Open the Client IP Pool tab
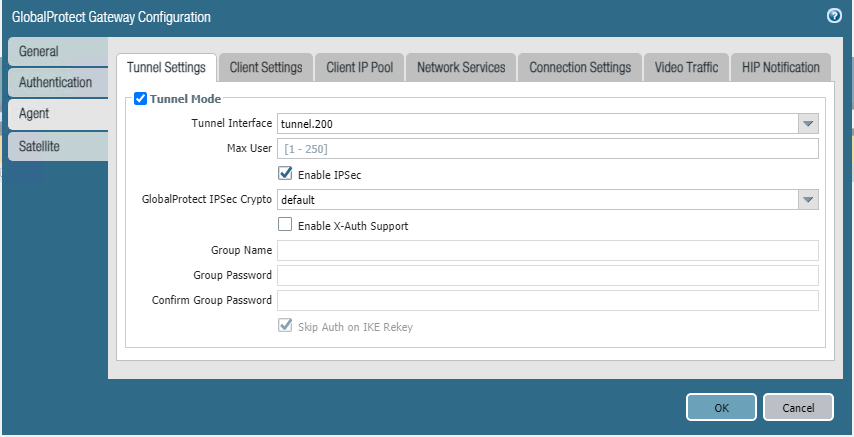 (359, 68)
